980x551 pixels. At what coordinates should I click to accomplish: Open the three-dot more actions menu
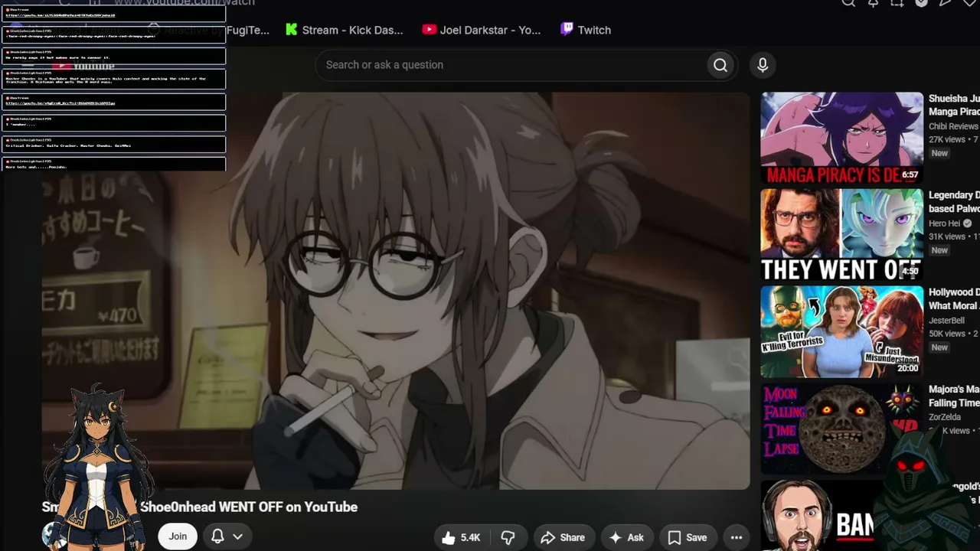coord(737,537)
